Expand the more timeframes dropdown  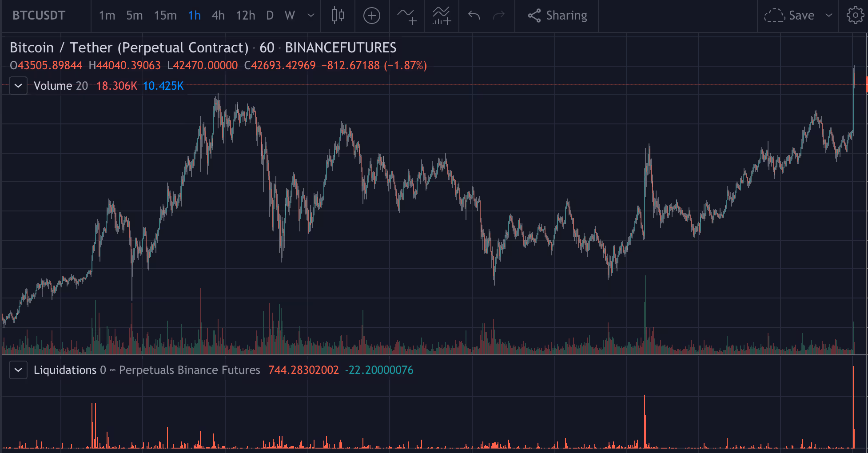tap(311, 16)
